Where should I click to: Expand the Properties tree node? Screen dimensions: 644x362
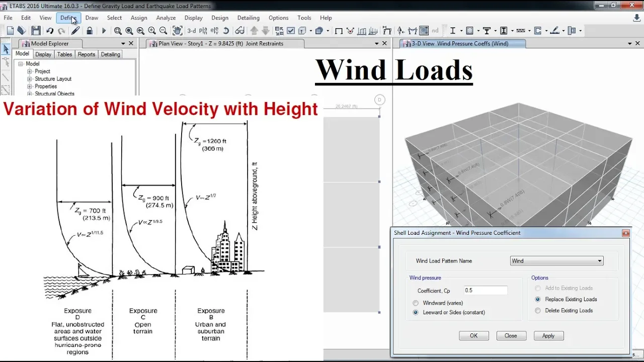[x=30, y=86]
